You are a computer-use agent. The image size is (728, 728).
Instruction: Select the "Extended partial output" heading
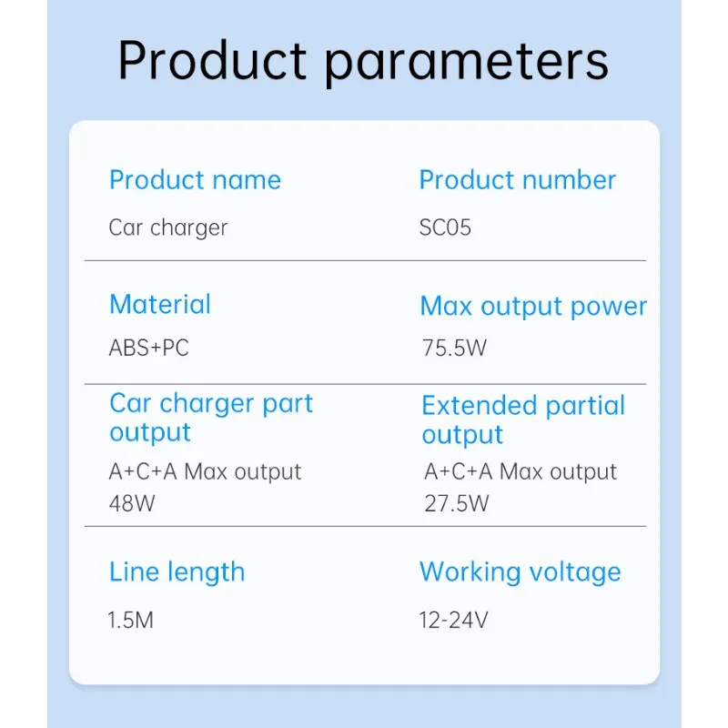click(x=523, y=420)
